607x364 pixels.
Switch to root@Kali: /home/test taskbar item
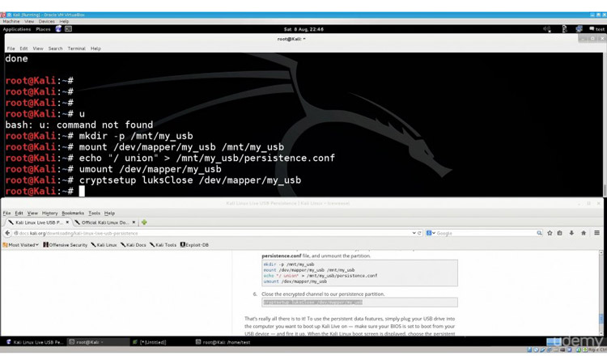(x=223, y=342)
